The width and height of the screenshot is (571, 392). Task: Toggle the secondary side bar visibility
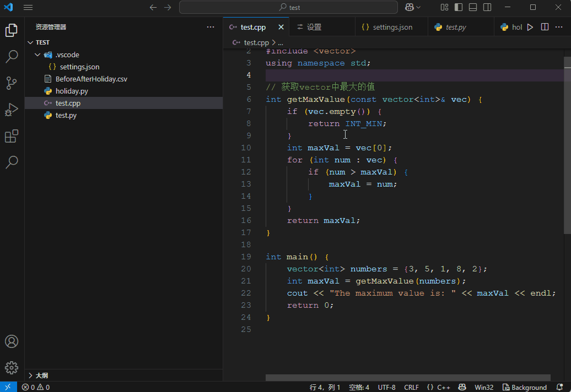pyautogui.click(x=487, y=7)
